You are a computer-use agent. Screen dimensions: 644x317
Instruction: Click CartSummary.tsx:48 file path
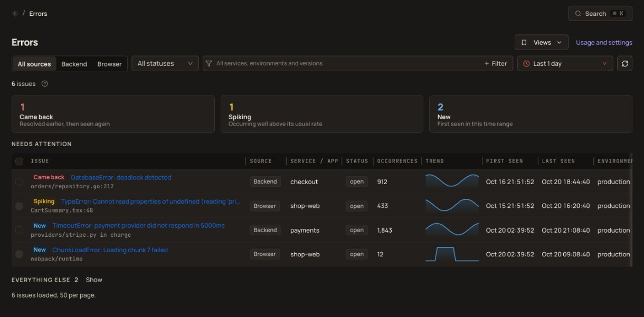pyautogui.click(x=62, y=210)
